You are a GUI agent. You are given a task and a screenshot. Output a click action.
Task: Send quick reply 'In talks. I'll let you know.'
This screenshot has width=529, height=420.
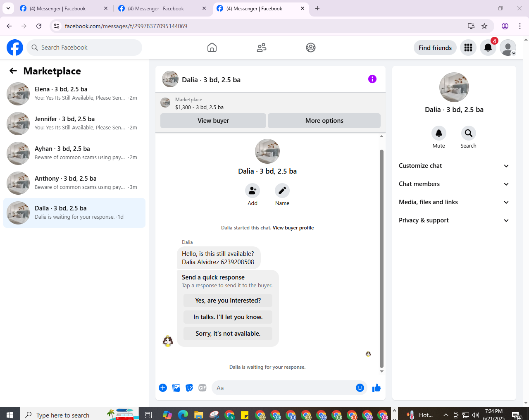pos(228,317)
